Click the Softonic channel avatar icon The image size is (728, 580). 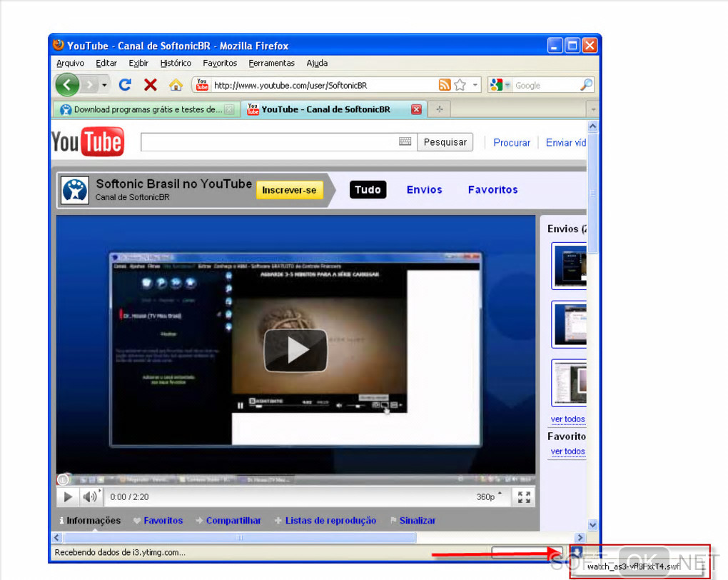point(75,191)
